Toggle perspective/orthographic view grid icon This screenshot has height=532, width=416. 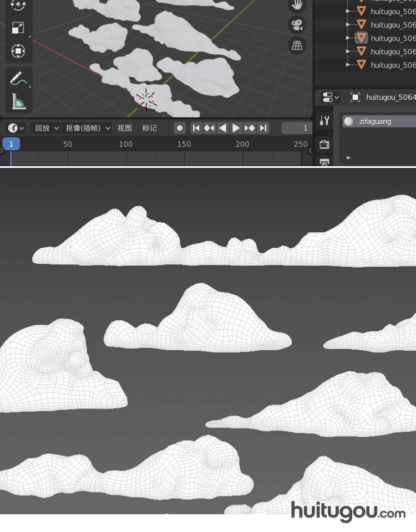pos(297,45)
